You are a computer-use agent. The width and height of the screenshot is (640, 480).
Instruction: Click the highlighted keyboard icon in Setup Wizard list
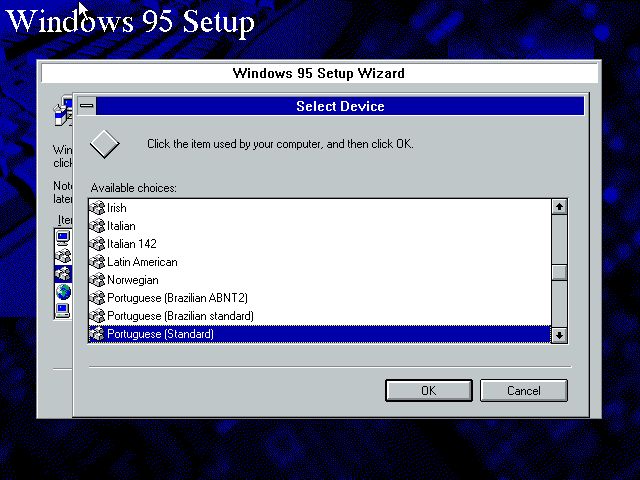pyautogui.click(x=63, y=273)
